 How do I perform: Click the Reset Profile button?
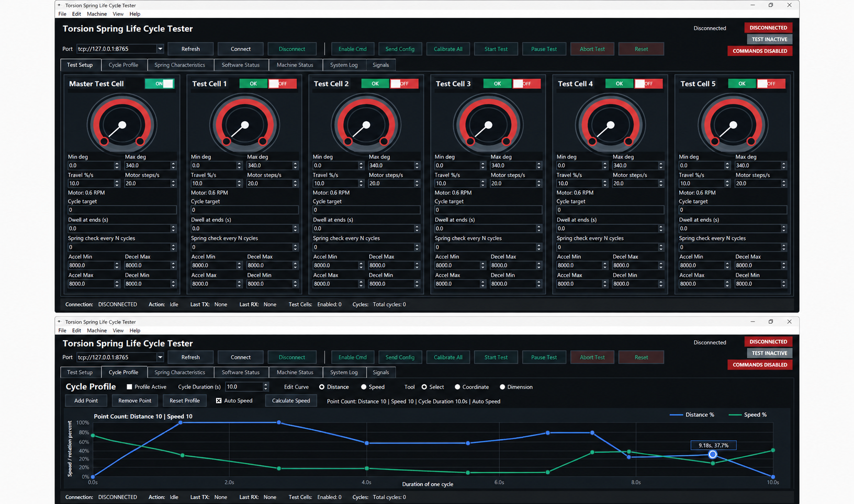(185, 400)
